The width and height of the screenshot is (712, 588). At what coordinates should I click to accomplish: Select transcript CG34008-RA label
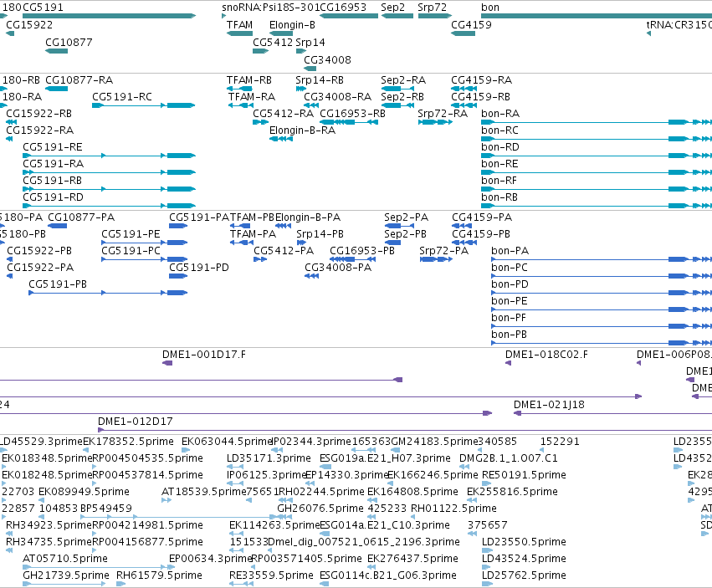tap(337, 97)
